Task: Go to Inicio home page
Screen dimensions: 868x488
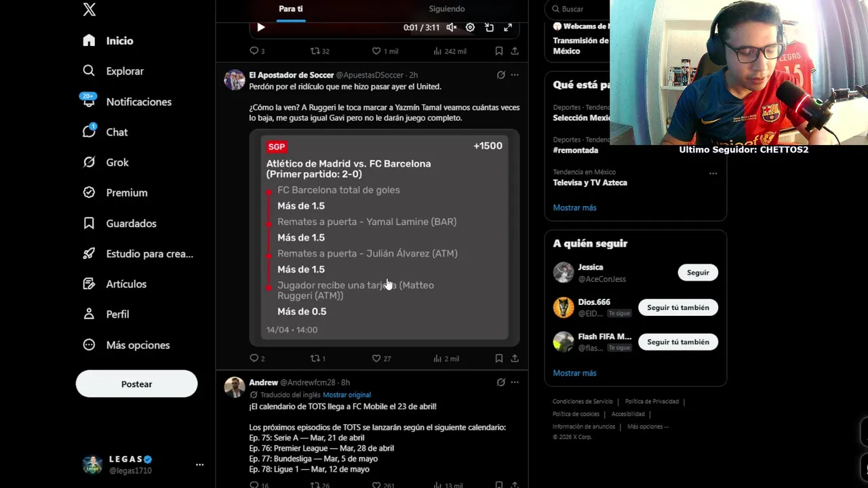Action: coord(108,41)
